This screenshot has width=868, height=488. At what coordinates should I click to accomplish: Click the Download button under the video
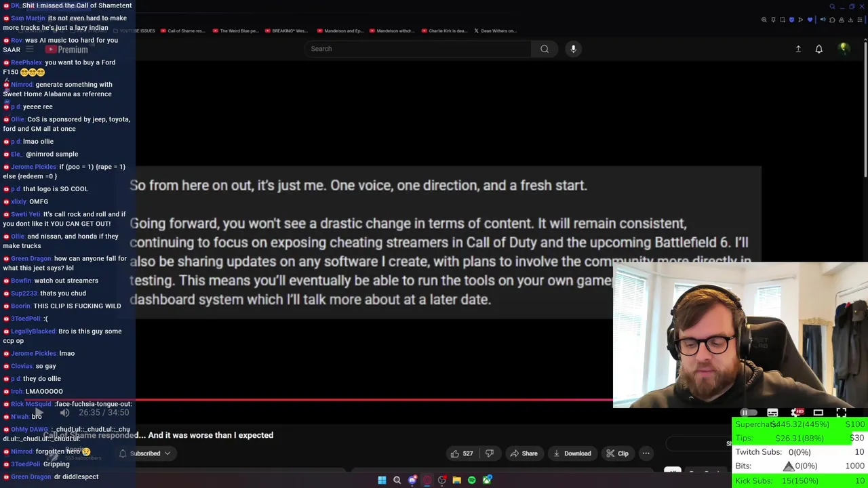[572, 453]
